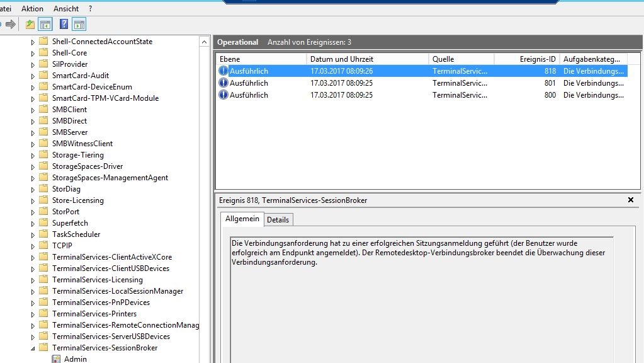Expand the TaskScheduler tree node

coord(33,234)
